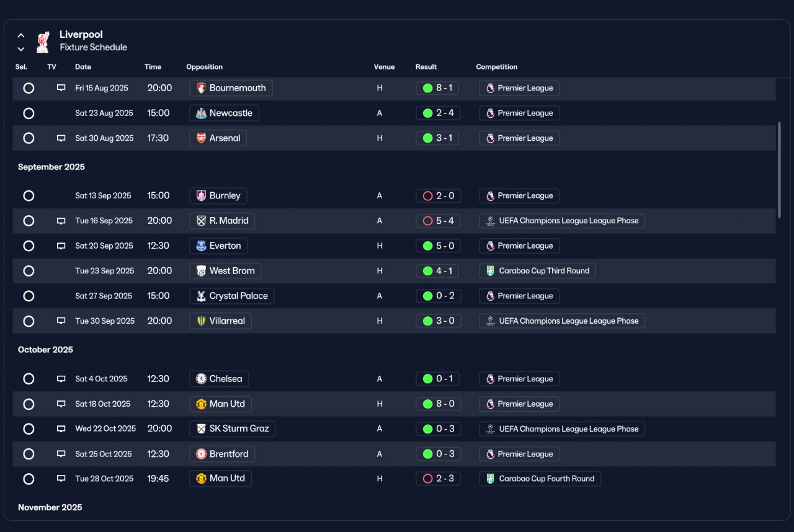Sort by the Competition column header
794x532 pixels.
point(496,67)
